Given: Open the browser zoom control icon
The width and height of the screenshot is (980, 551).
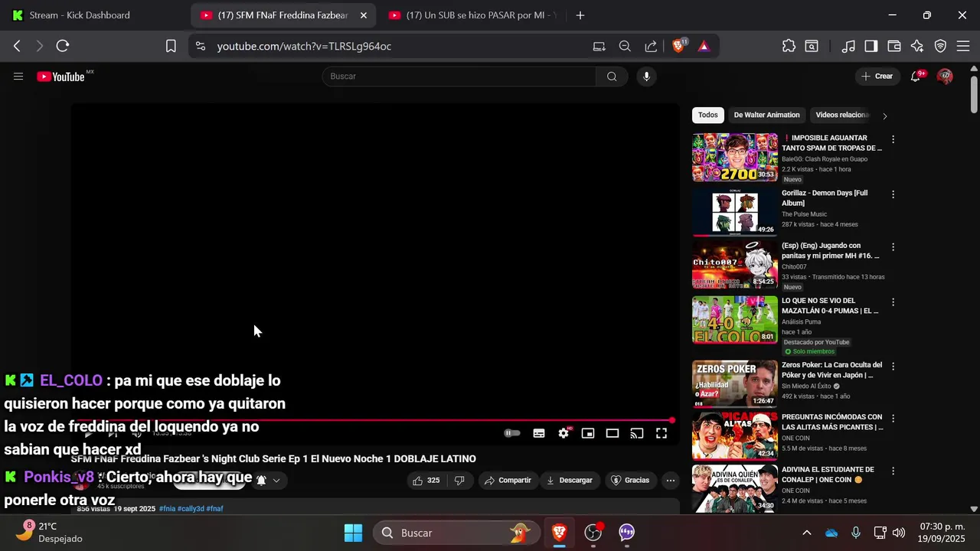Looking at the screenshot, I should pos(625,46).
